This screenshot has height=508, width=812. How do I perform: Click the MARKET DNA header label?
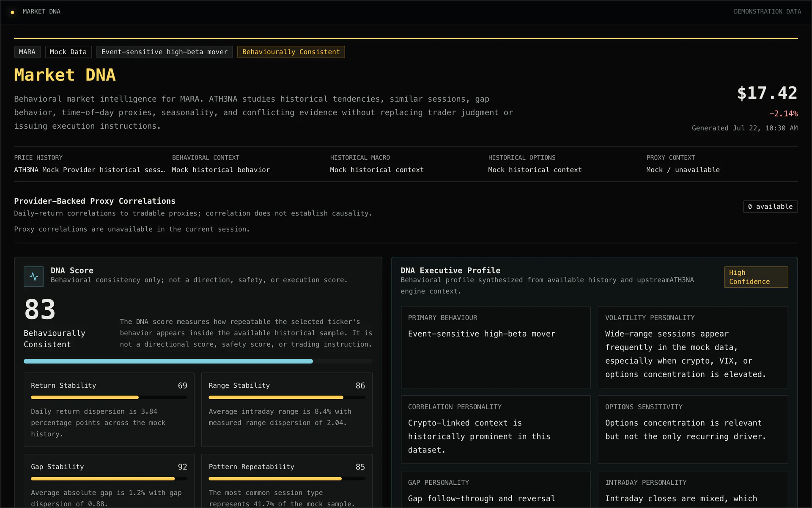(x=41, y=11)
